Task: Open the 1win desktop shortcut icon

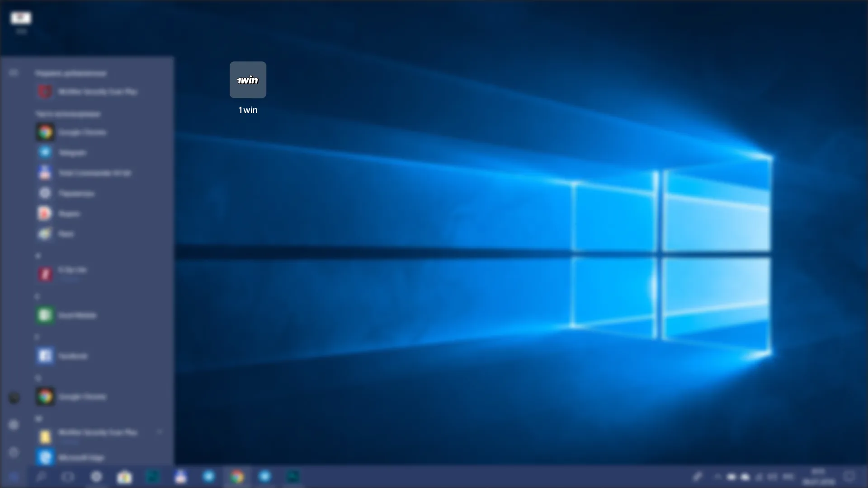Action: tap(248, 80)
